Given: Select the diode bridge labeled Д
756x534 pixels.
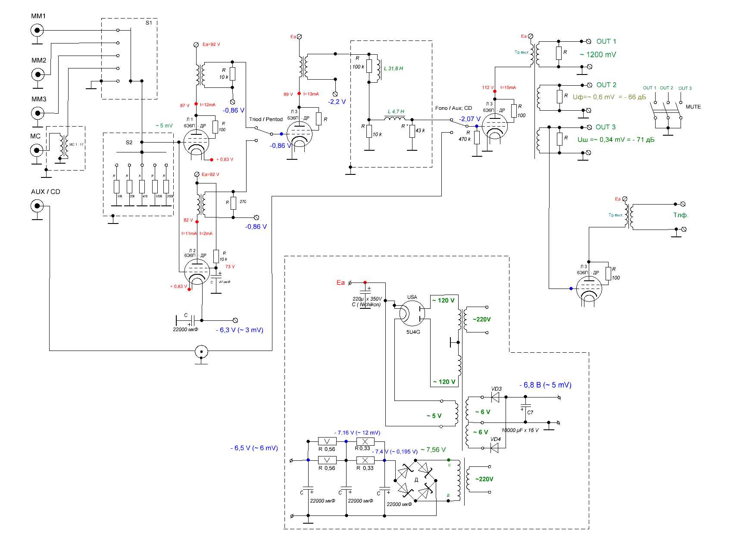Looking at the screenshot, I should [415, 480].
